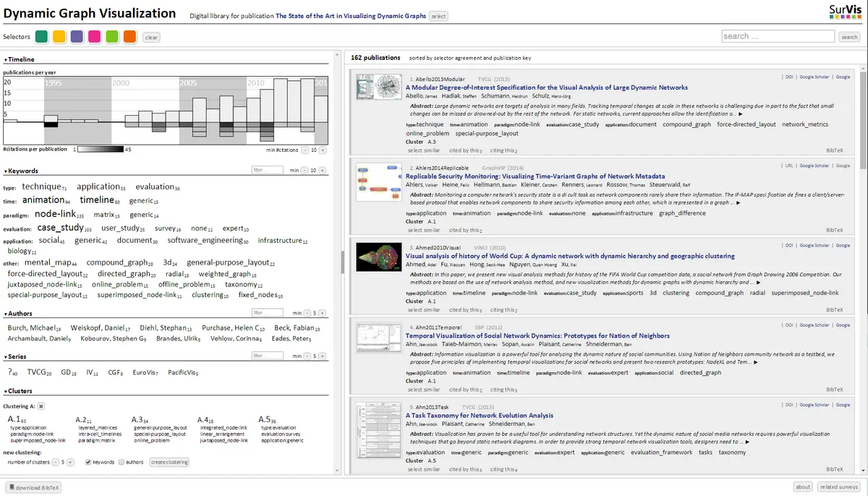
Task: Expand abstract of Ahn2013Task paper
Action: [747, 441]
